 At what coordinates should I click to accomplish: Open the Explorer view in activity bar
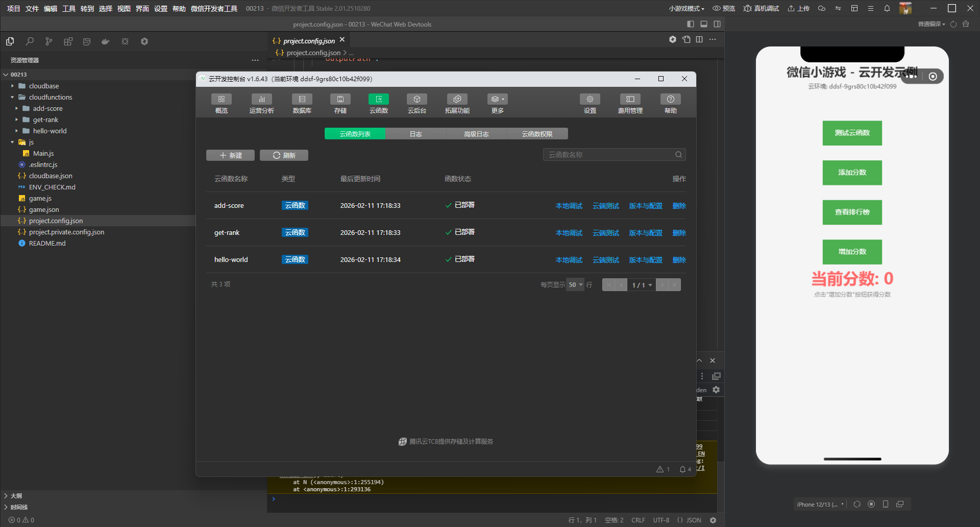click(x=10, y=41)
